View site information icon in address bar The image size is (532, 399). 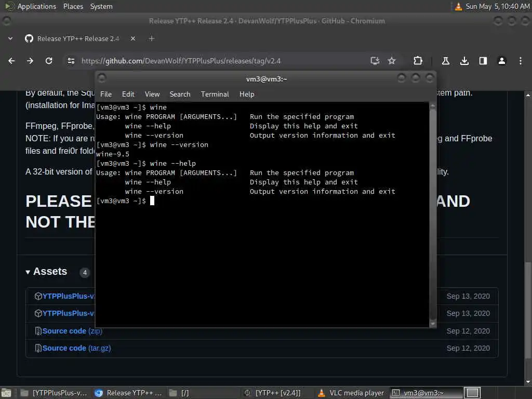pos(71,61)
